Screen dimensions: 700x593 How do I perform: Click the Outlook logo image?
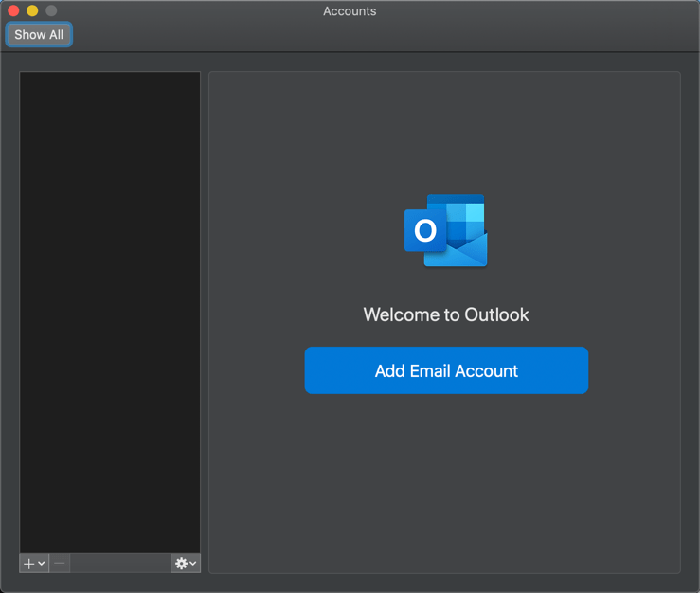pyautogui.click(x=446, y=231)
